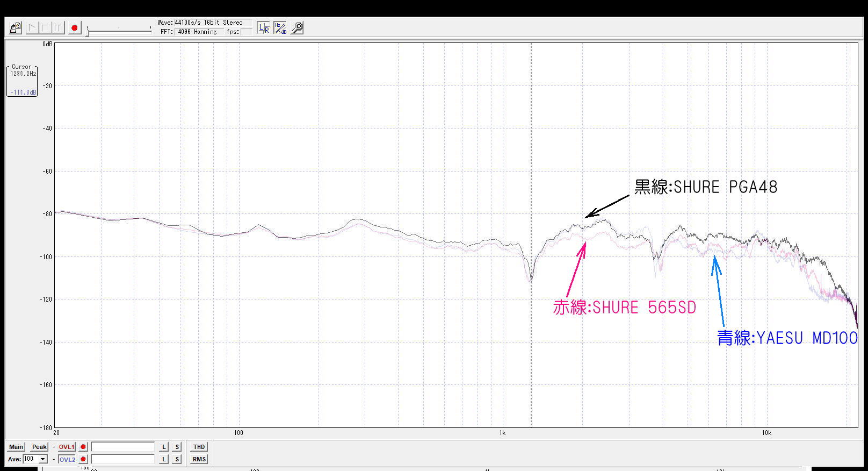This screenshot has width=868, height=471.
Task: Toggle the RMS measurement button
Action: 199,459
